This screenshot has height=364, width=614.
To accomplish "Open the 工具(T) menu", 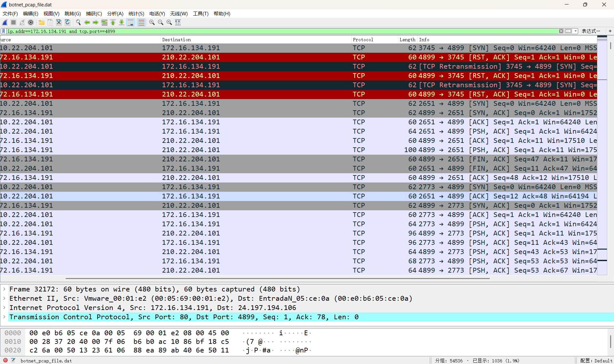I will pos(201,13).
